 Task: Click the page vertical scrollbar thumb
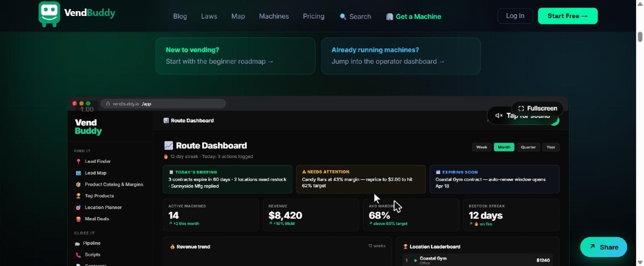(x=640, y=37)
